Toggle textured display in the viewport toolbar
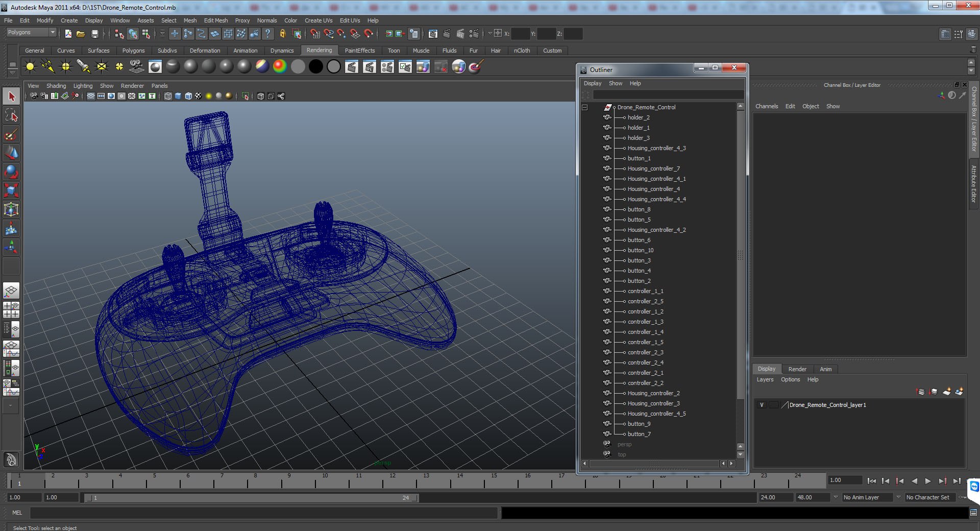Screen dimensions: 980x531 click(x=199, y=96)
